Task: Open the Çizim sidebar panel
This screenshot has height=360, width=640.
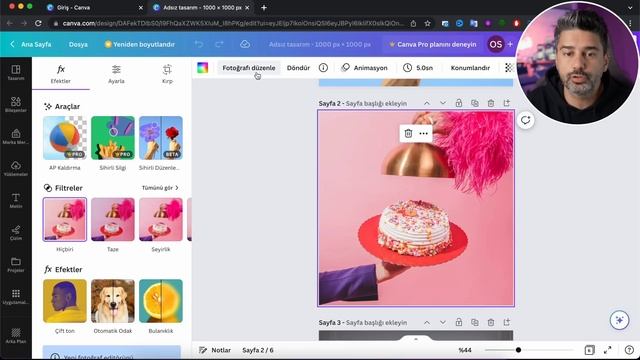Action: (x=16, y=233)
